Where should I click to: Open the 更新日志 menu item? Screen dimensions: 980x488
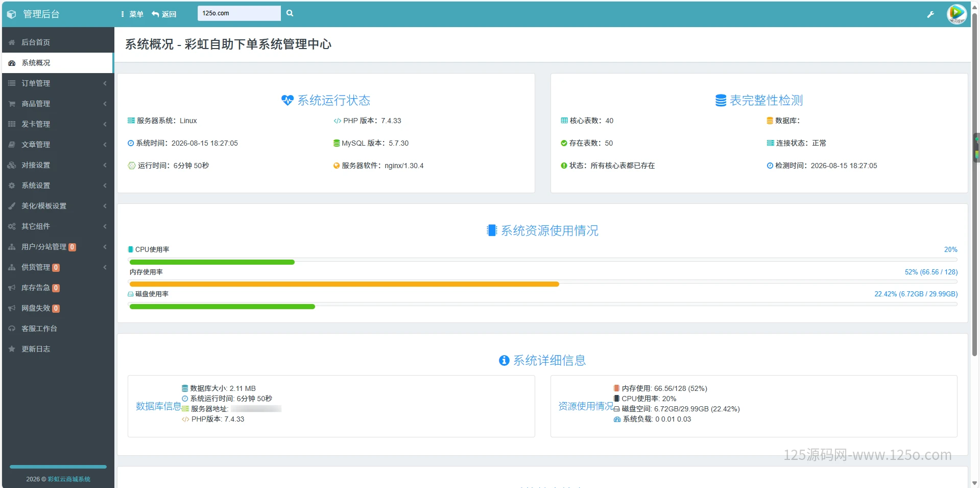58,349
